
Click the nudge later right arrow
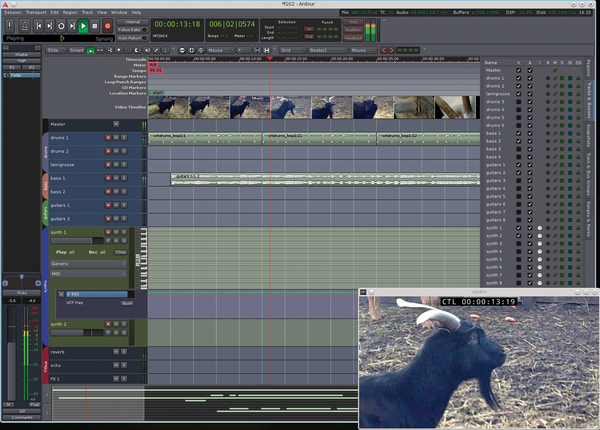pyautogui.click(x=391, y=50)
